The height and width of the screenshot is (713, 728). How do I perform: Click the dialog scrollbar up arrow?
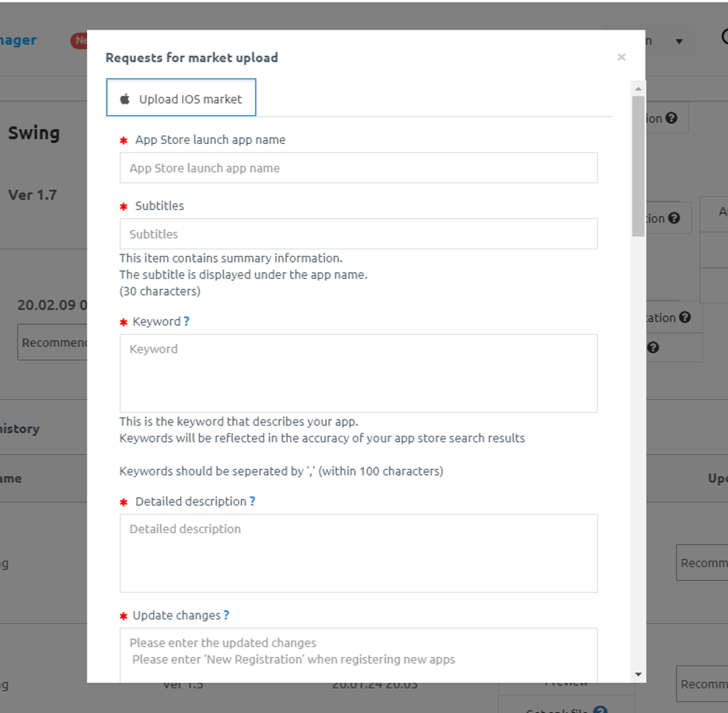[638, 88]
